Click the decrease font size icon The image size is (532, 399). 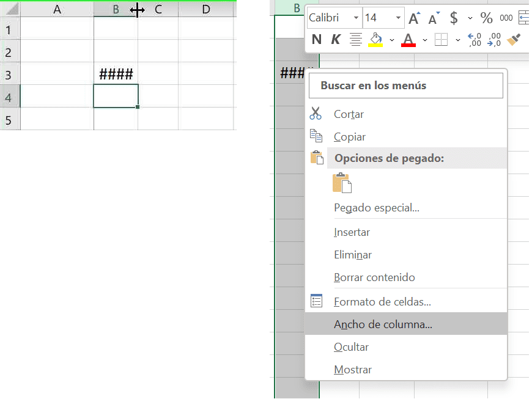pyautogui.click(x=434, y=18)
